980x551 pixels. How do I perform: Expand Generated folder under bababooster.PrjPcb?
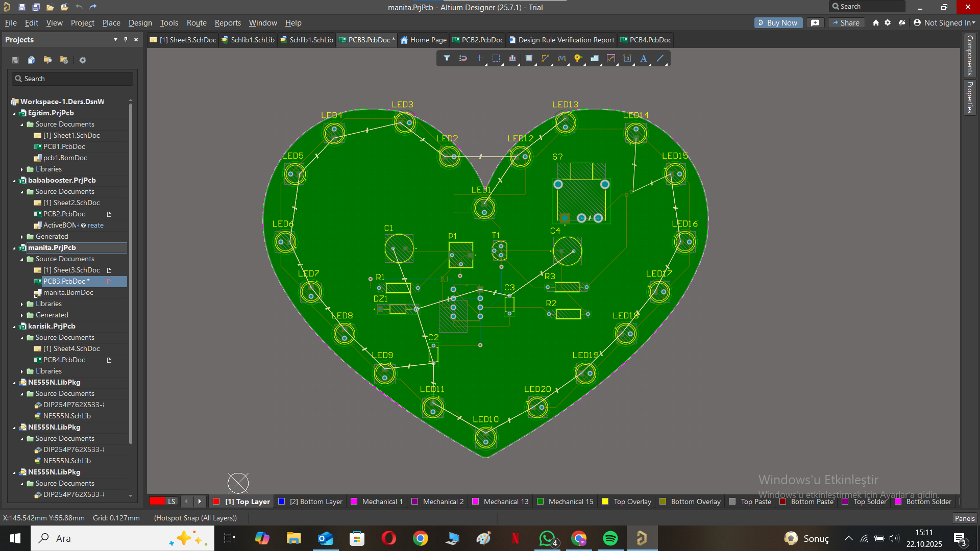coord(22,237)
